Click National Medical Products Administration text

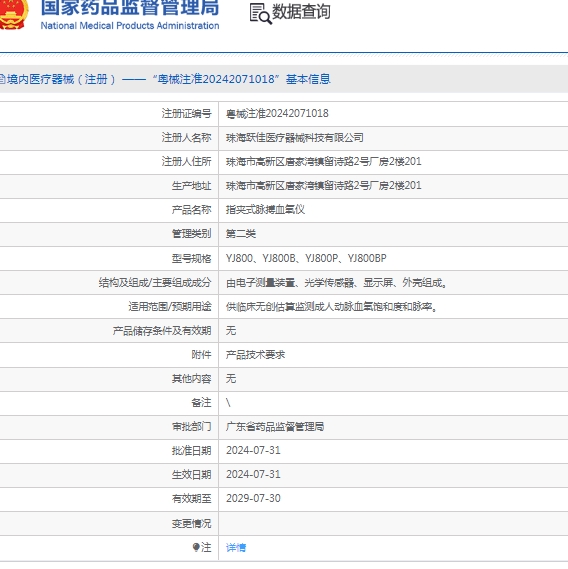coord(130,26)
